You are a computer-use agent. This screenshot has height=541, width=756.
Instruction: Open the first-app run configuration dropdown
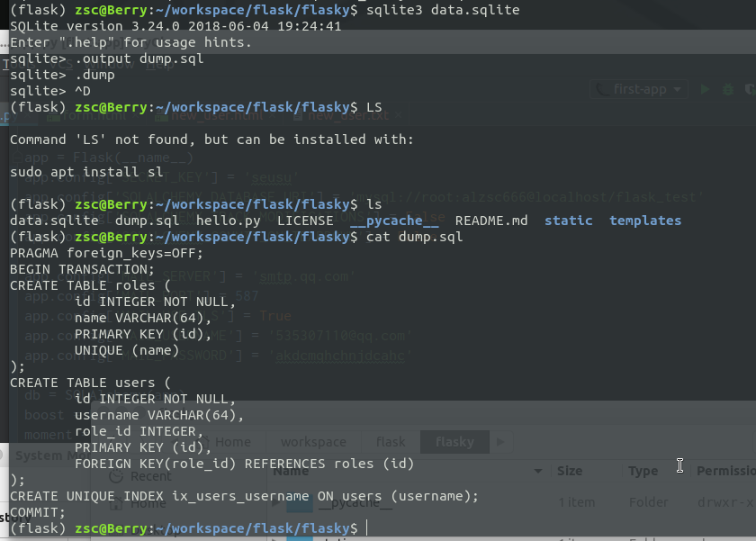[677, 89]
